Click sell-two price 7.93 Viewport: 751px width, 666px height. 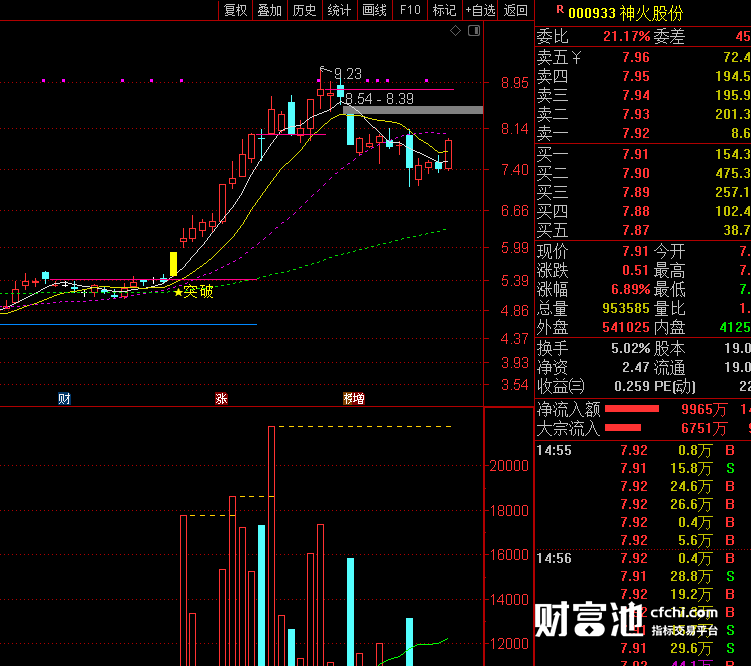click(x=636, y=114)
